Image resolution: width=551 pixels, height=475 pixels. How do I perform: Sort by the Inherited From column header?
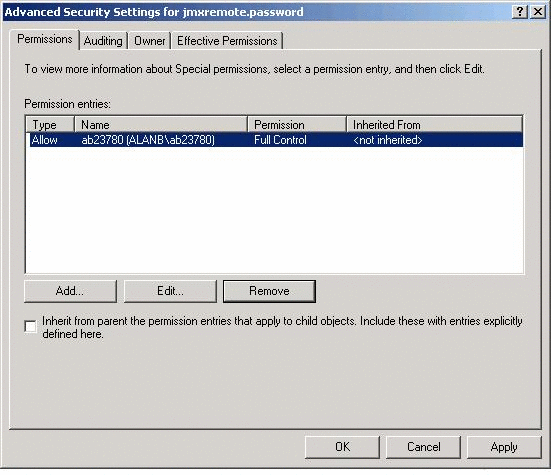(434, 125)
